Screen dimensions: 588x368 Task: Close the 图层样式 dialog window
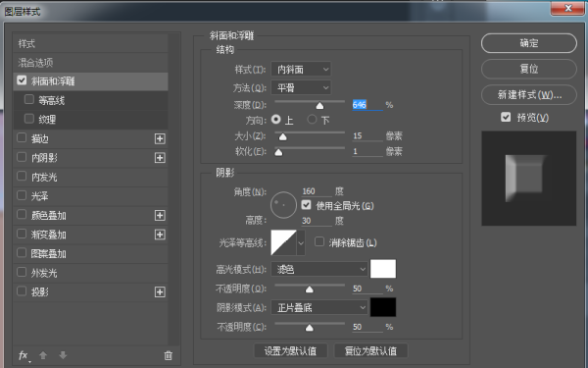[x=567, y=8]
